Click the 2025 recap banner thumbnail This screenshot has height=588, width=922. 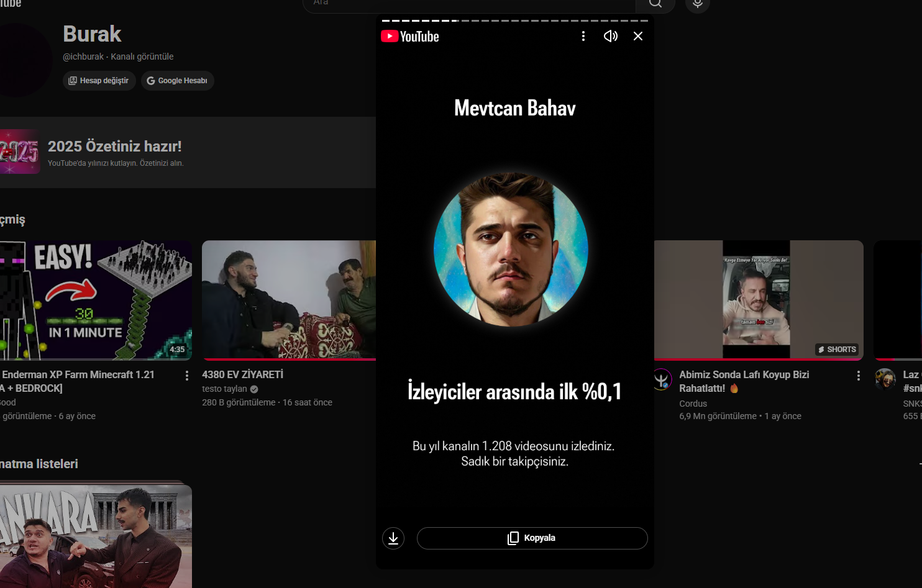click(x=20, y=152)
